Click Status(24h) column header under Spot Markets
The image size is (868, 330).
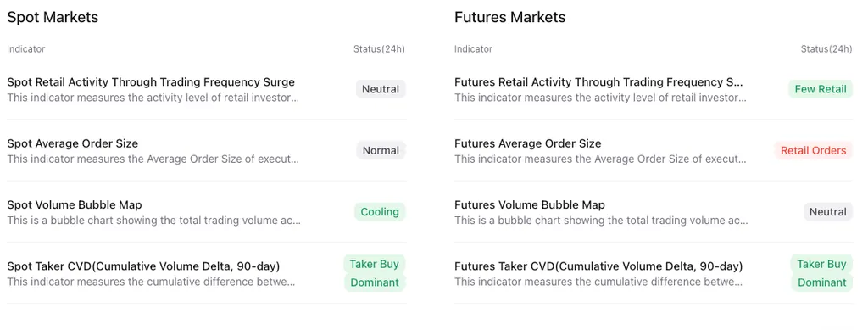379,48
